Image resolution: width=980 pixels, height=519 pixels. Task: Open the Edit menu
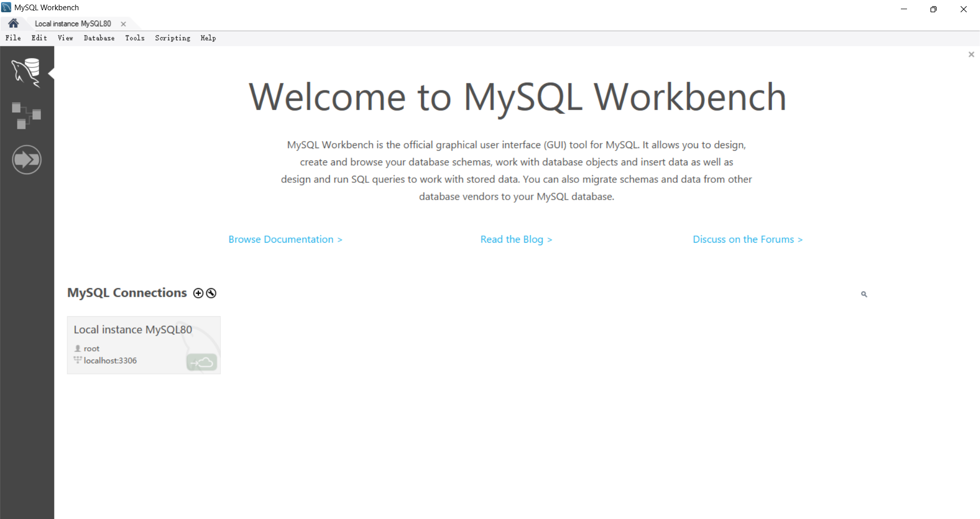[39, 38]
